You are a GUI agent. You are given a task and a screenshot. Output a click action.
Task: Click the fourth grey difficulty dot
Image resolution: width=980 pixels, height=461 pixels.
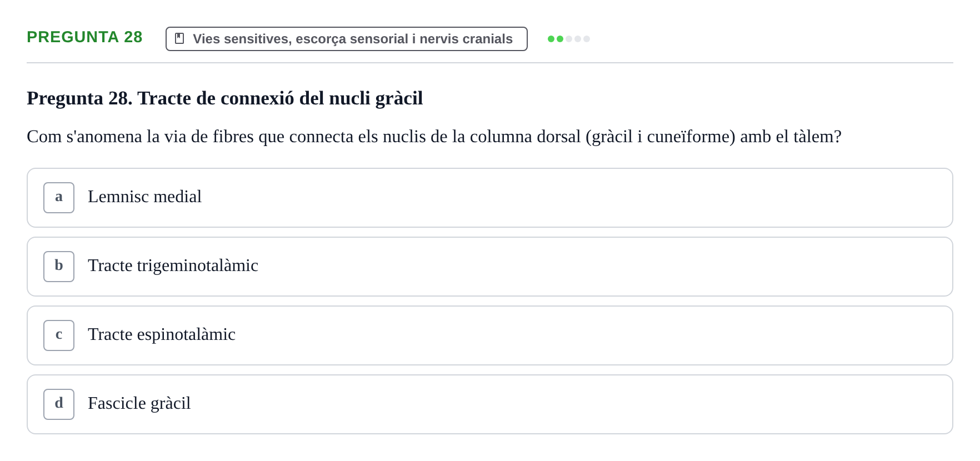[x=578, y=39]
